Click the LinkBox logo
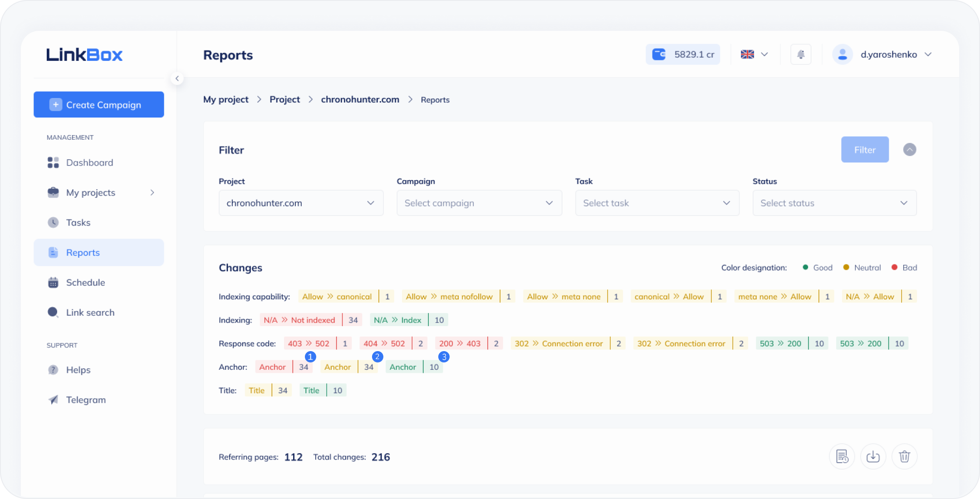Screen dimensions: 980x499 tap(84, 55)
